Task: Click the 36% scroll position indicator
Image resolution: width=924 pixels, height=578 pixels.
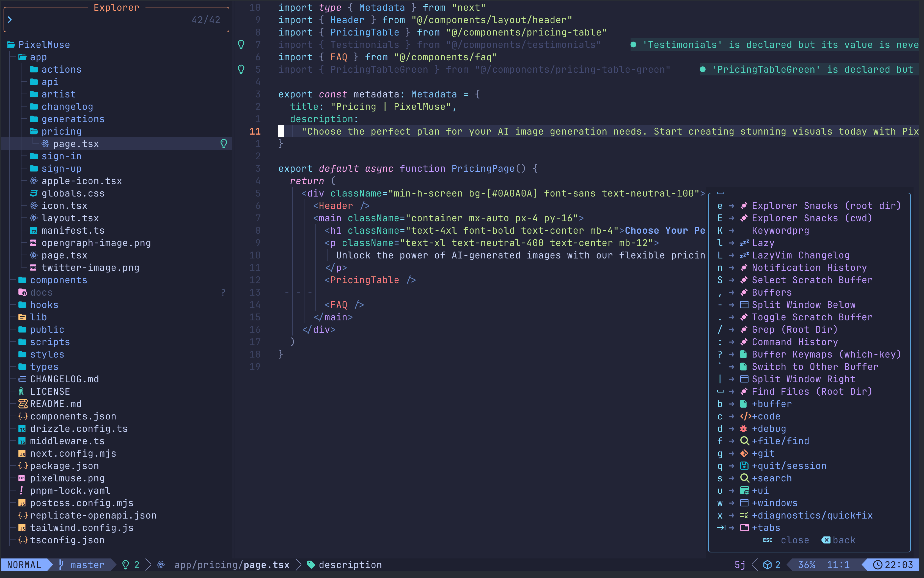Action: click(x=807, y=565)
